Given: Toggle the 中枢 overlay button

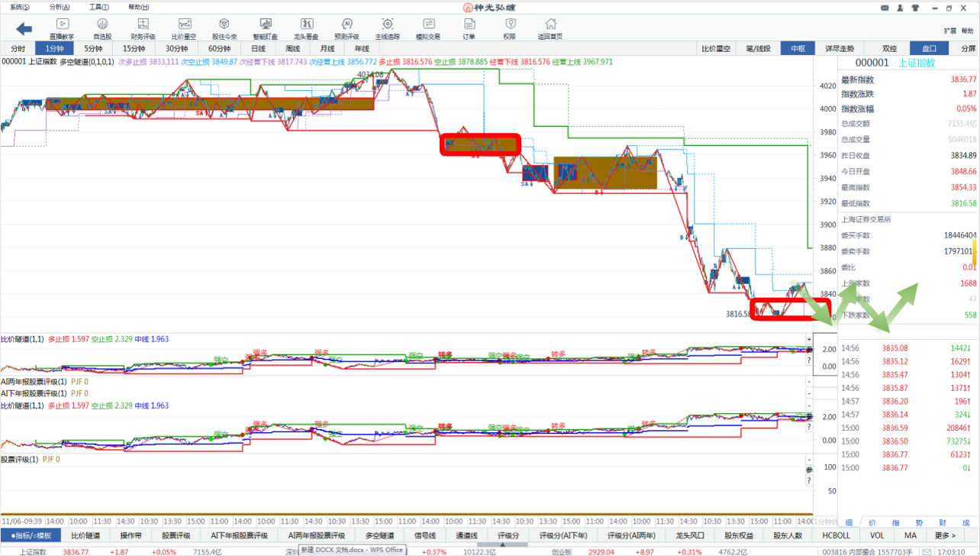Looking at the screenshot, I should (798, 48).
